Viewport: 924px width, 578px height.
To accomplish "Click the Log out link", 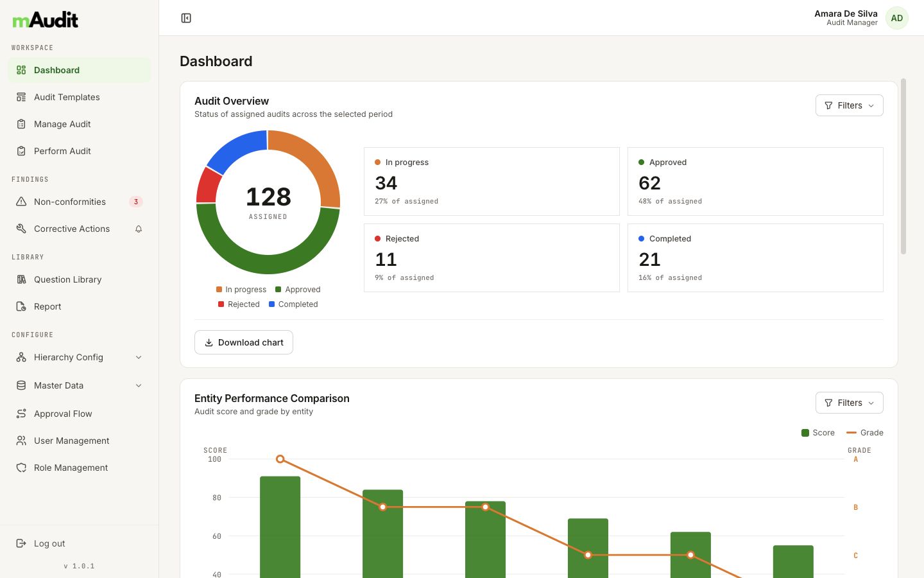I will (80, 543).
